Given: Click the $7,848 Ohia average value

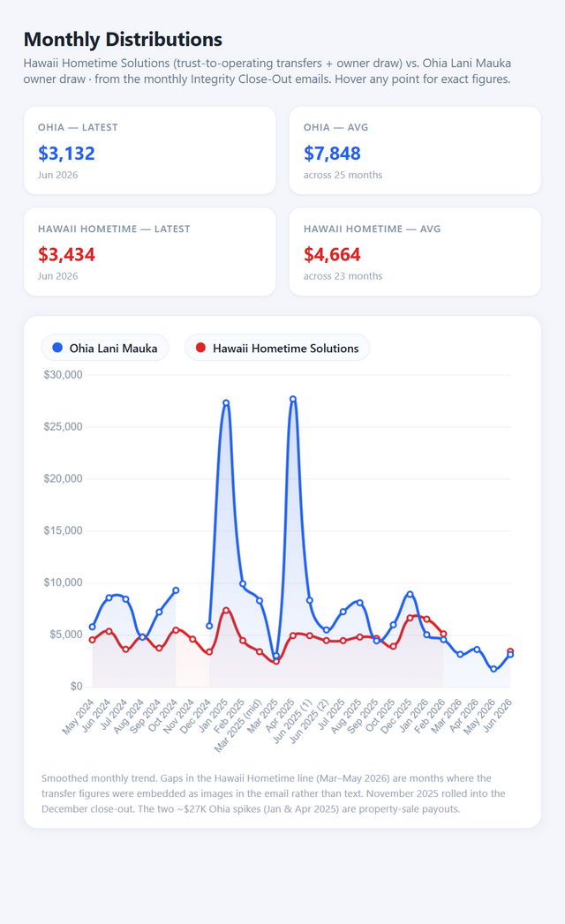Looking at the screenshot, I should point(332,154).
